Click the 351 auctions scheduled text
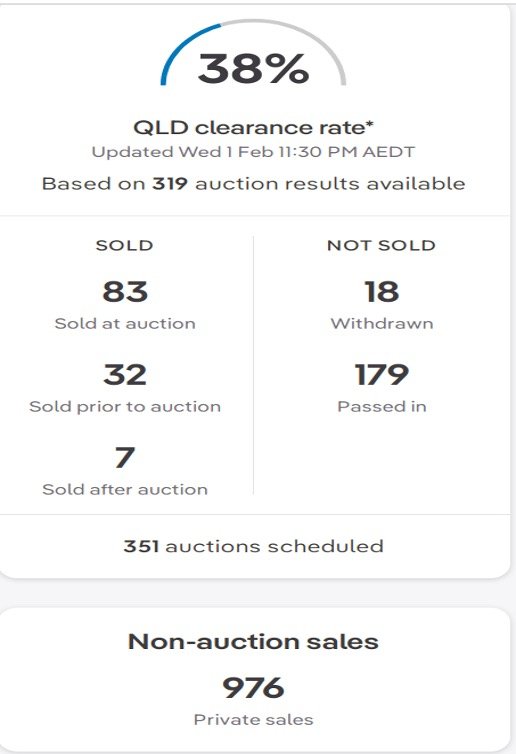This screenshot has width=516, height=754. point(253,546)
